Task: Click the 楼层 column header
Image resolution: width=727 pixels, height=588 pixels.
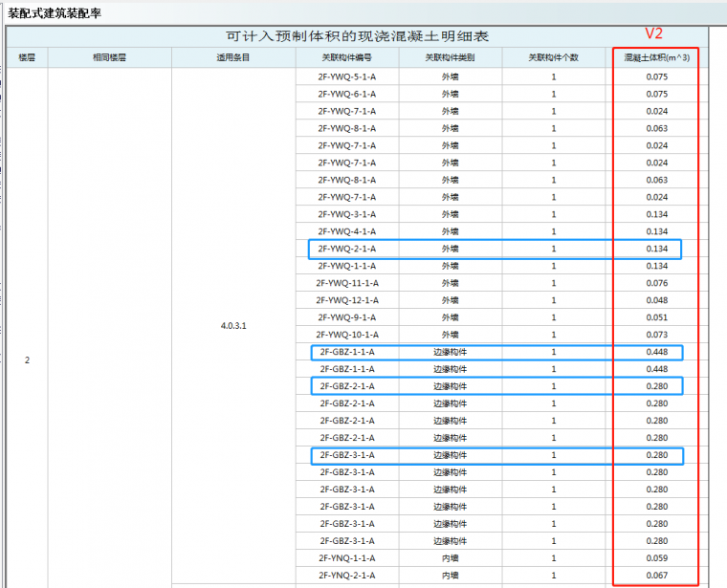Action: click(27, 57)
